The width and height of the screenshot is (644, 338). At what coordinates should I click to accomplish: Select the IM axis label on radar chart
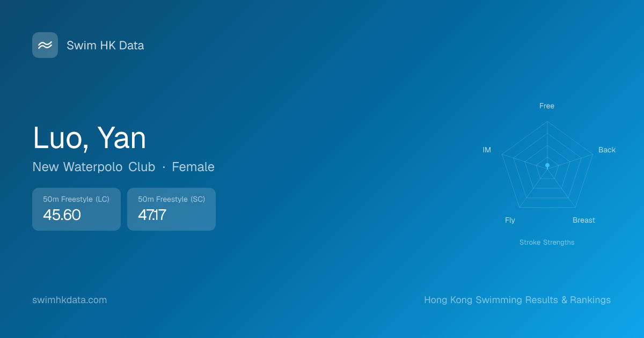487,150
